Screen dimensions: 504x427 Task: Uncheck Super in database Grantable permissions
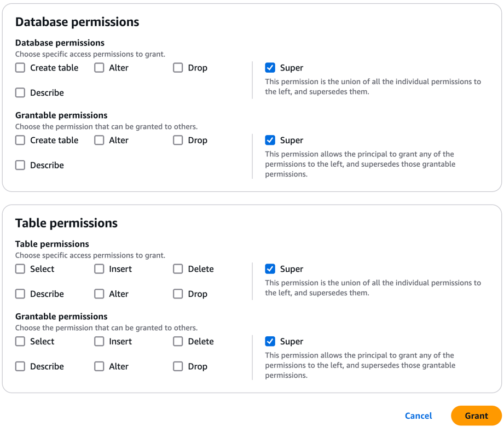point(270,141)
